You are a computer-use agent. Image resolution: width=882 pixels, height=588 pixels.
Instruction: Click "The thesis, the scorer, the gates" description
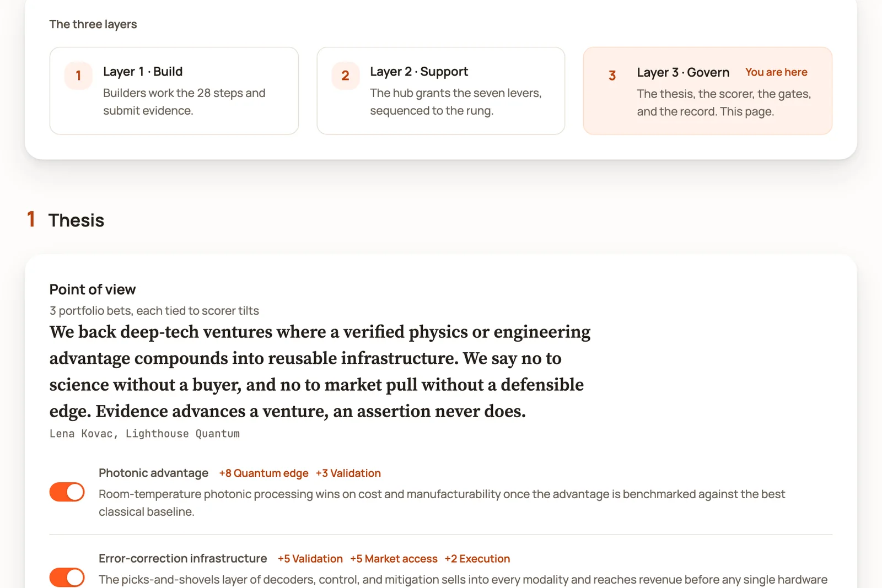point(724,103)
